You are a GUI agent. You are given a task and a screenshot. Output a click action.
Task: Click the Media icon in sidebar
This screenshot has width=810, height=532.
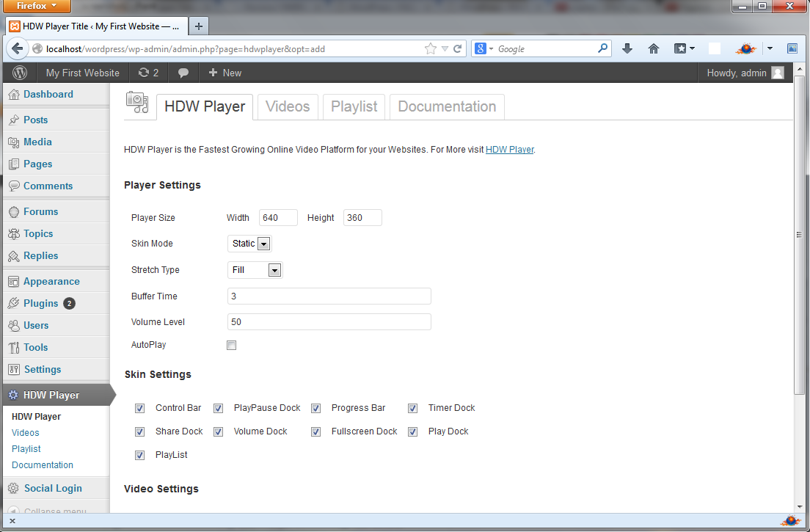[x=14, y=142]
